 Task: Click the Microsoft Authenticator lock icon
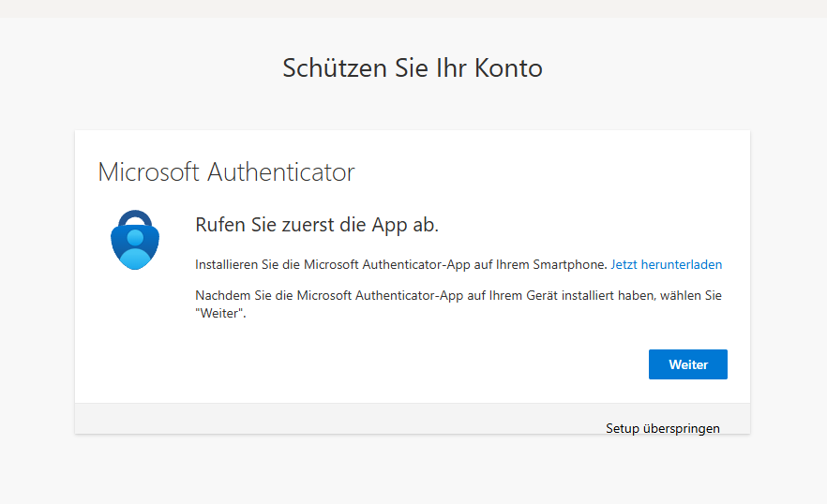tap(135, 240)
